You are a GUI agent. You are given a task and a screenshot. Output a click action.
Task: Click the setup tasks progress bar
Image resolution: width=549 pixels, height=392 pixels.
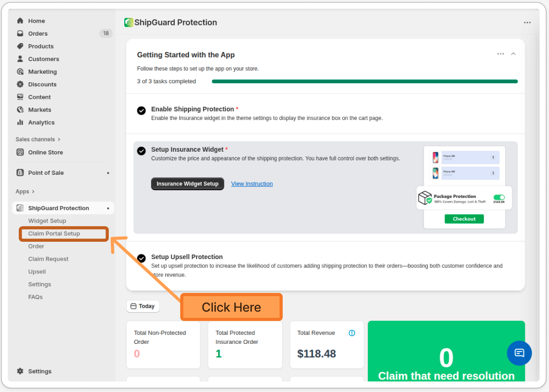[x=365, y=81]
